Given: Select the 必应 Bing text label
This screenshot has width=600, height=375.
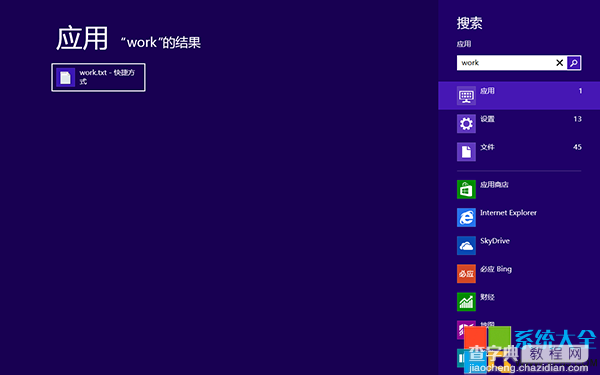Looking at the screenshot, I should click(x=496, y=269).
